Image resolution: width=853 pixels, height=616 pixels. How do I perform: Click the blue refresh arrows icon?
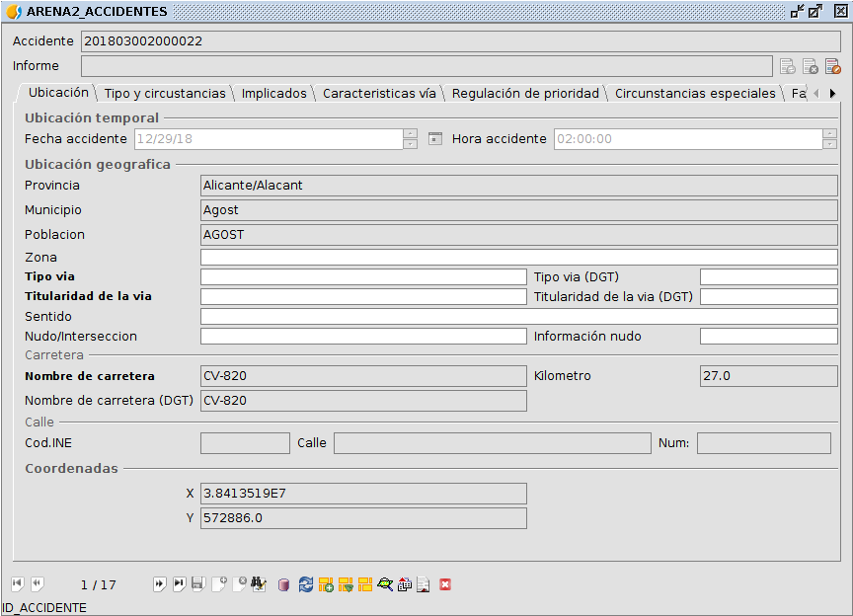pos(306,584)
